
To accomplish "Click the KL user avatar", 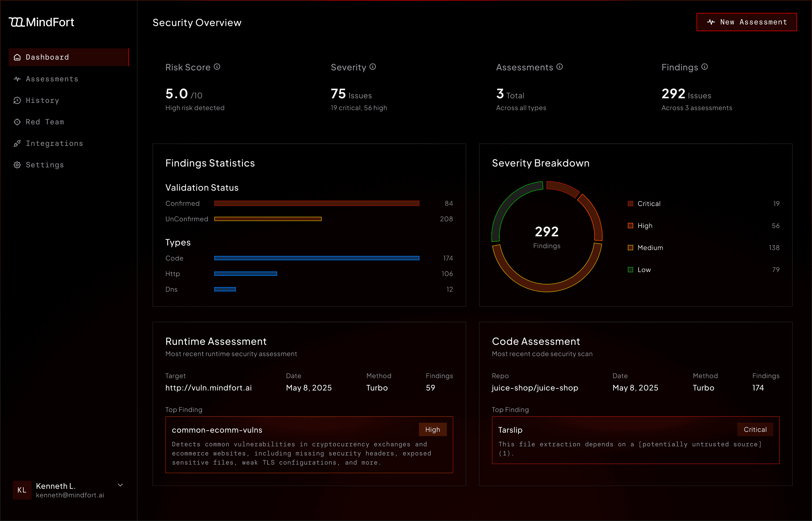I will (22, 490).
